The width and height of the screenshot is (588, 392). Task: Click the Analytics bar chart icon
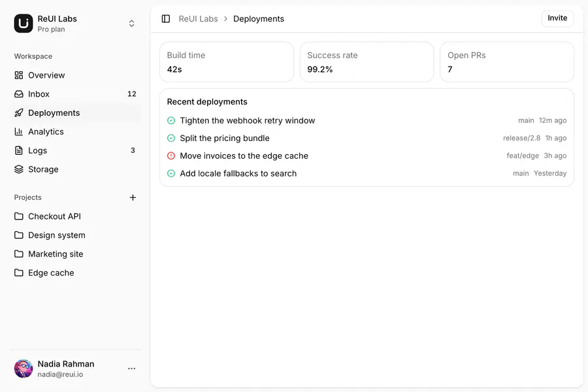click(x=19, y=132)
